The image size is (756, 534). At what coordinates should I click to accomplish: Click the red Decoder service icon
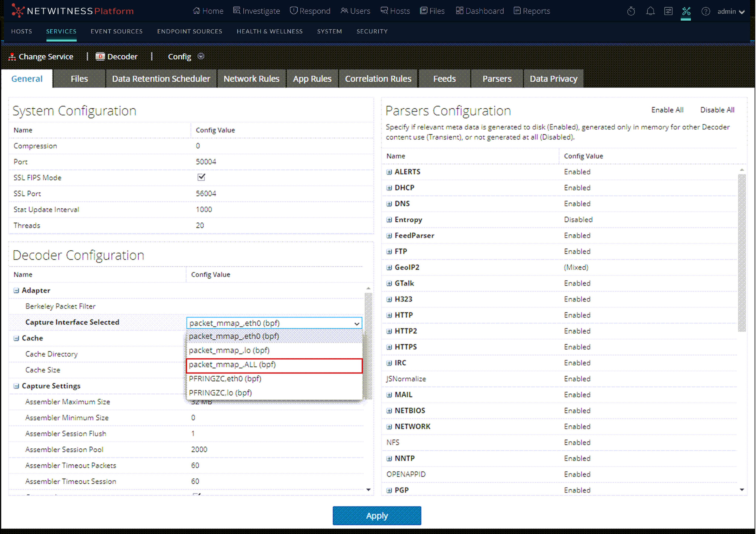click(x=100, y=57)
